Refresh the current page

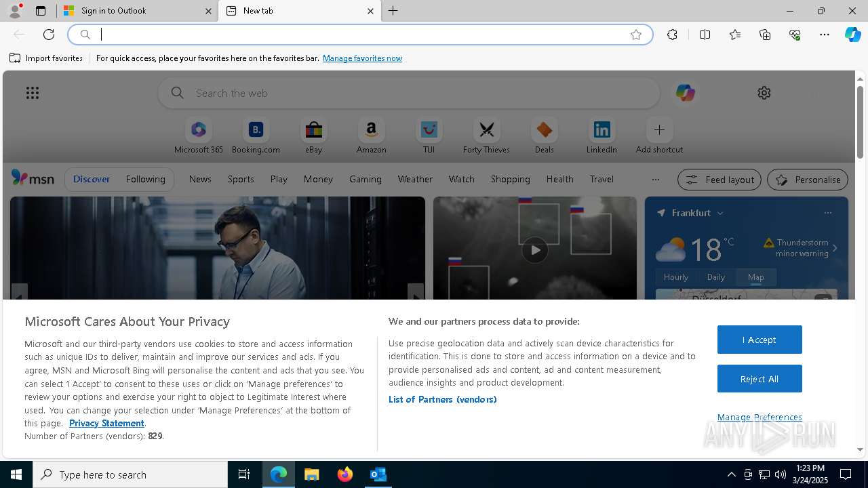[49, 35]
